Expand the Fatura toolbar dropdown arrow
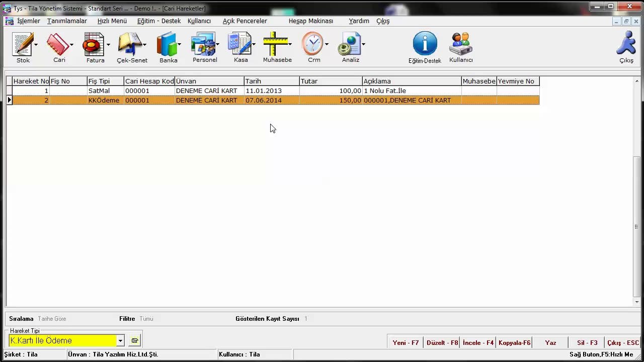 click(x=108, y=45)
